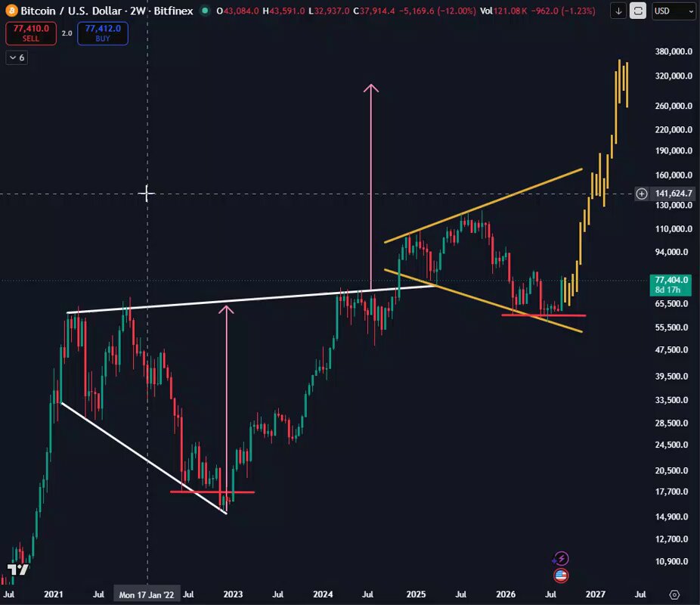700x605 pixels.
Task: Click the spread value 2.0 between Sell and Buy
Action: click(67, 33)
